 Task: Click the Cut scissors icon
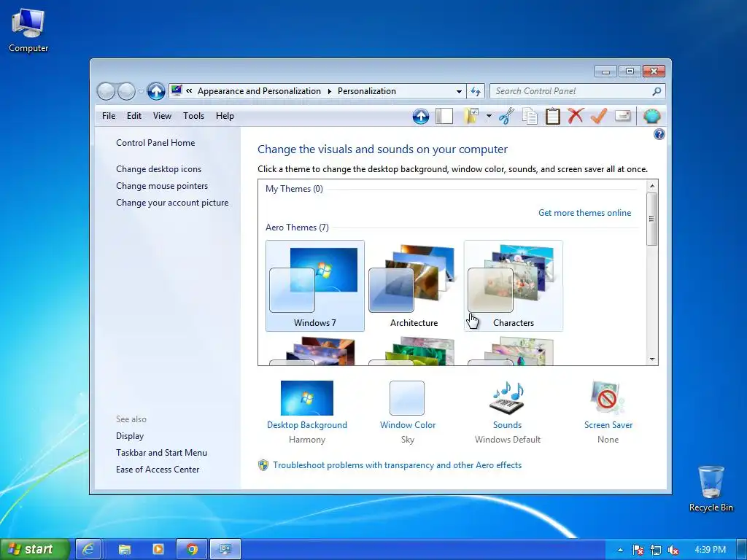pos(506,116)
